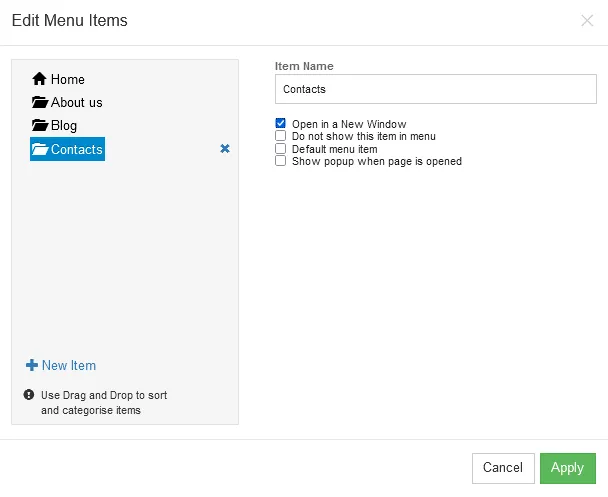
Task: Delete the Contacts item with the blue X
Action: (225, 148)
